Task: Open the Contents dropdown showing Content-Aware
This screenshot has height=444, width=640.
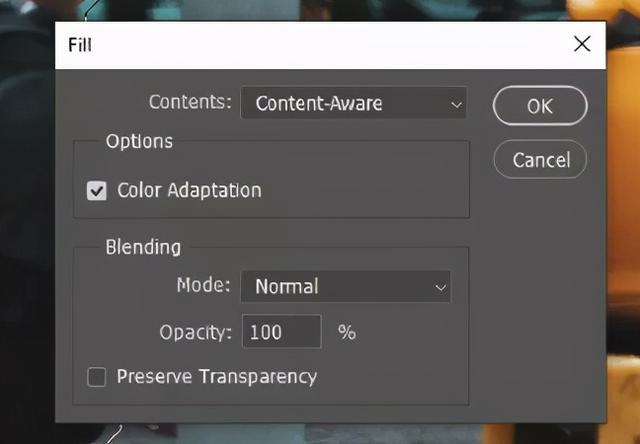Action: tap(353, 103)
